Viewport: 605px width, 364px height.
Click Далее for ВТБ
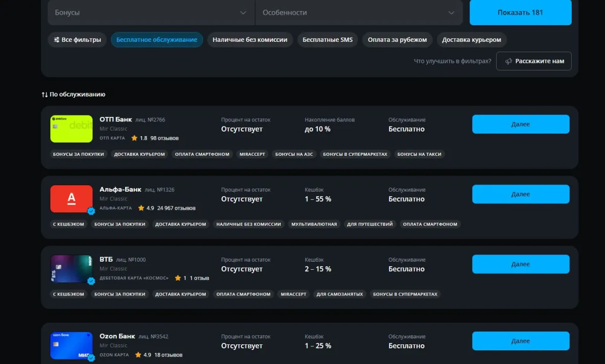coord(521,264)
